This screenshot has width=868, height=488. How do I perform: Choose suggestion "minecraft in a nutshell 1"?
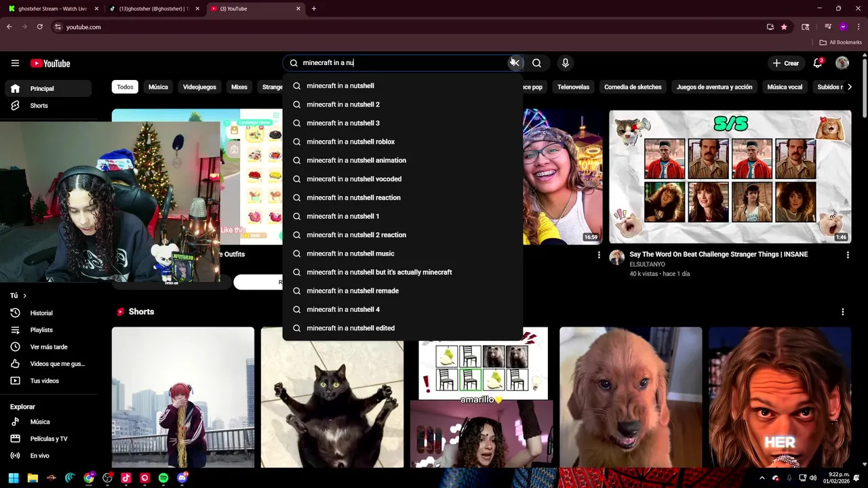tap(403, 216)
